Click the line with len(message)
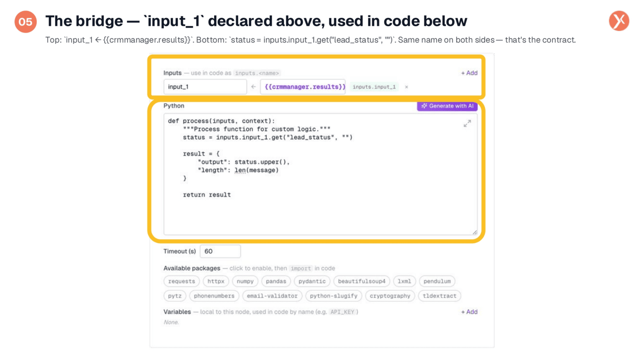This screenshot has width=644, height=362. coord(238,170)
